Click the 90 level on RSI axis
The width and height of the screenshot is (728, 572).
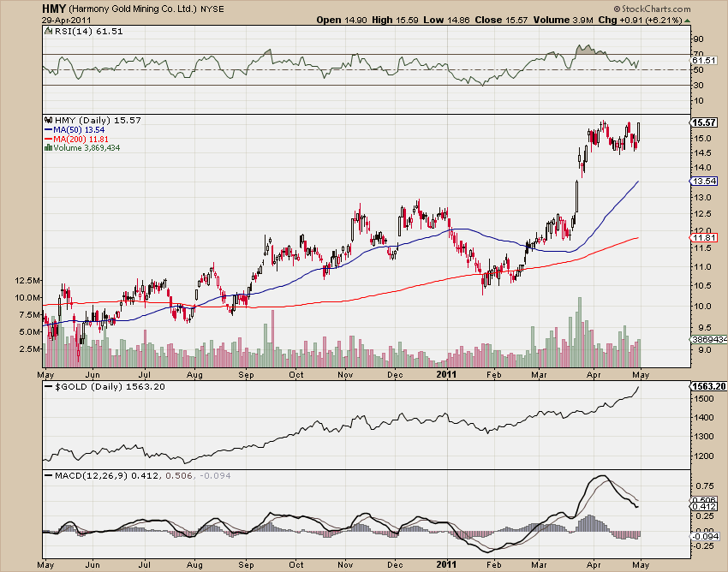click(x=698, y=39)
